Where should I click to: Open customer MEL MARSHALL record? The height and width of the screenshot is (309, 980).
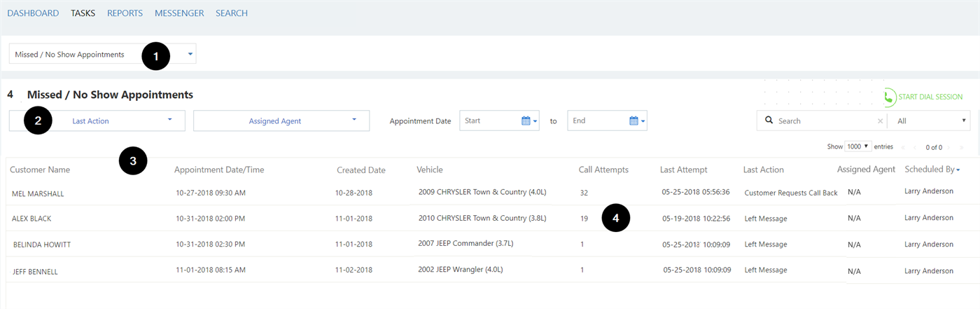(38, 193)
